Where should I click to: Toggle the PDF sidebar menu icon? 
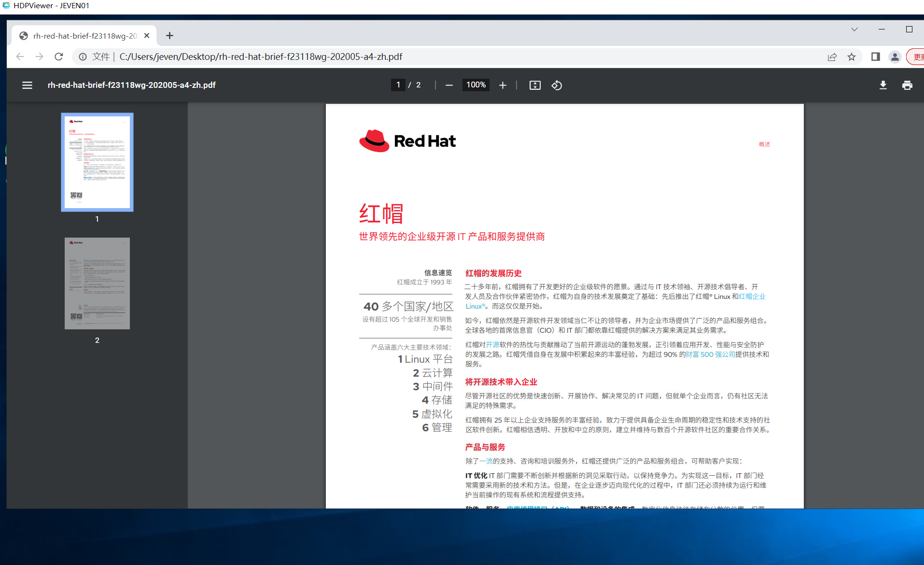27,85
